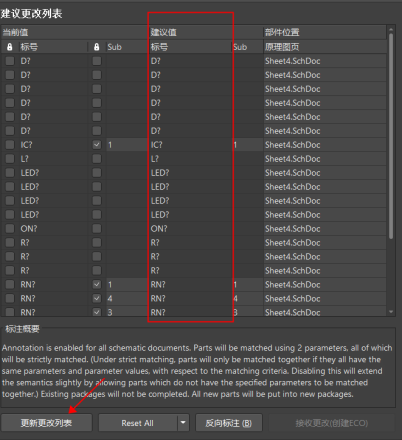The image size is (402, 440).
Task: Click the vertical scrollbar thumb of the list
Action: (391, 136)
